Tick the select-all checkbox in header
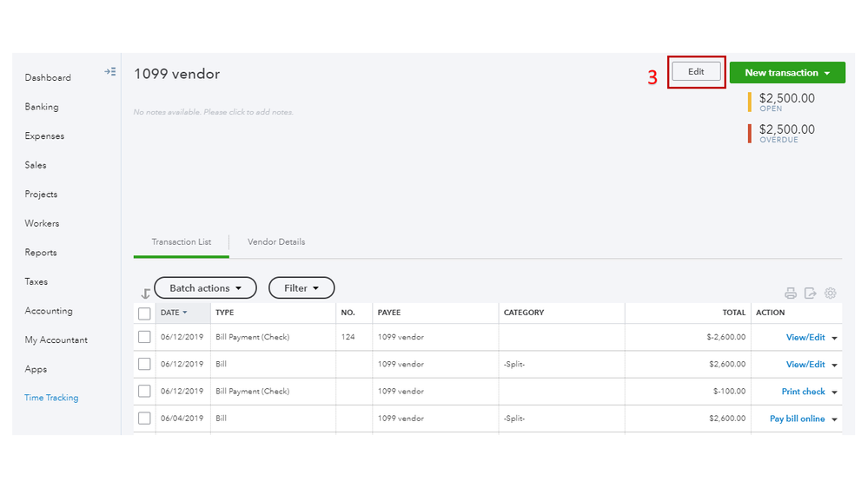 pyautogui.click(x=144, y=313)
